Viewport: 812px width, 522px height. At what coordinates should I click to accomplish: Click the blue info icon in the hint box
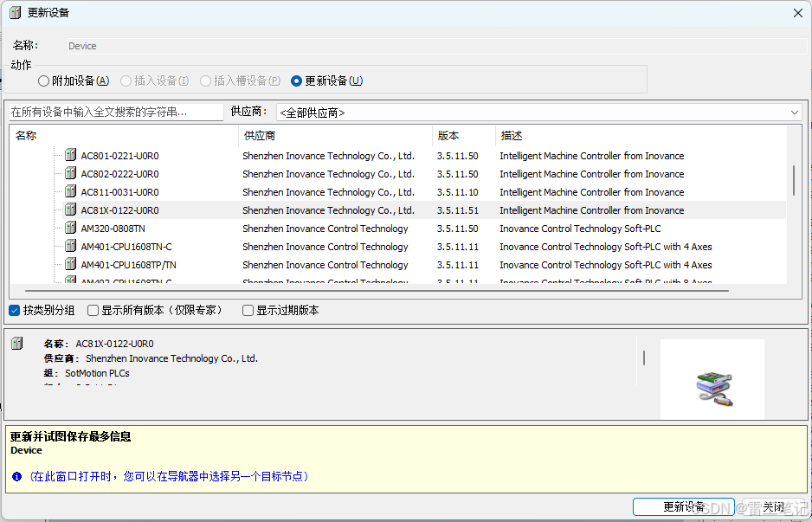[17, 476]
